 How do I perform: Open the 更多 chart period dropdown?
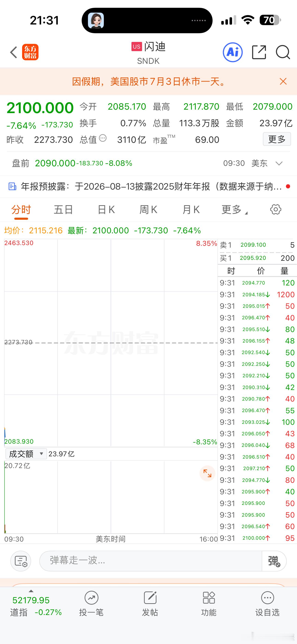234,210
